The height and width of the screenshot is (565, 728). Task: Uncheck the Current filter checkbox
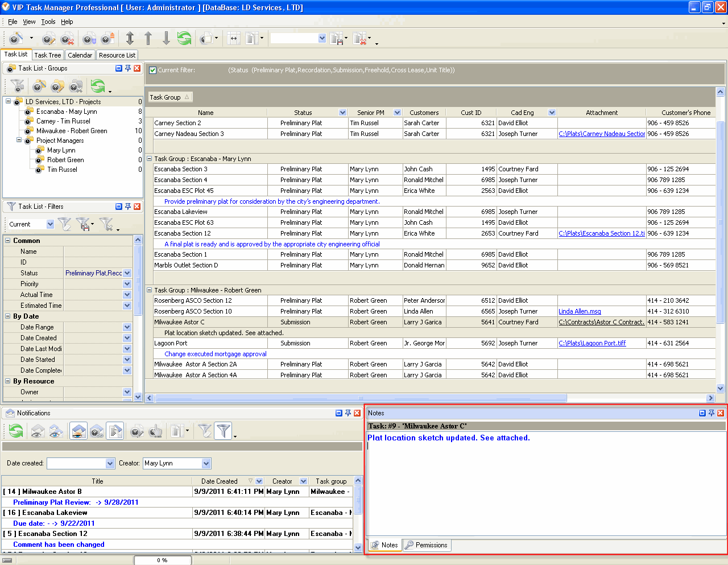pyautogui.click(x=152, y=70)
